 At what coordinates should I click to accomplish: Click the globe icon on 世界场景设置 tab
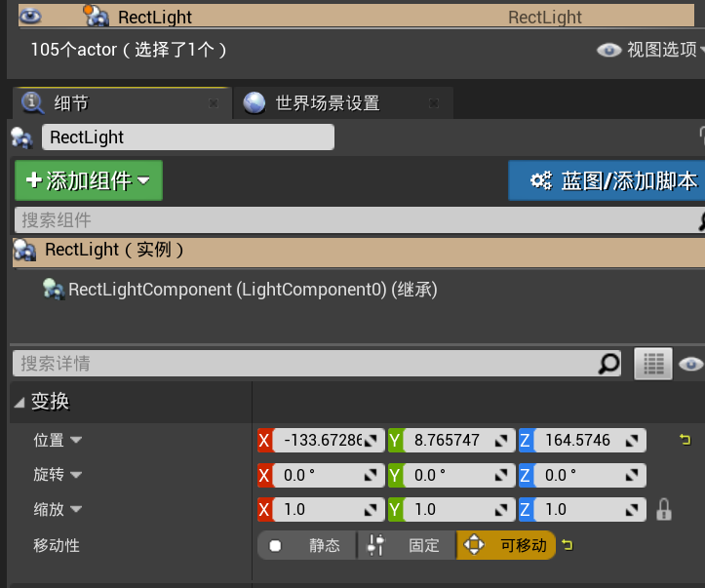click(255, 103)
